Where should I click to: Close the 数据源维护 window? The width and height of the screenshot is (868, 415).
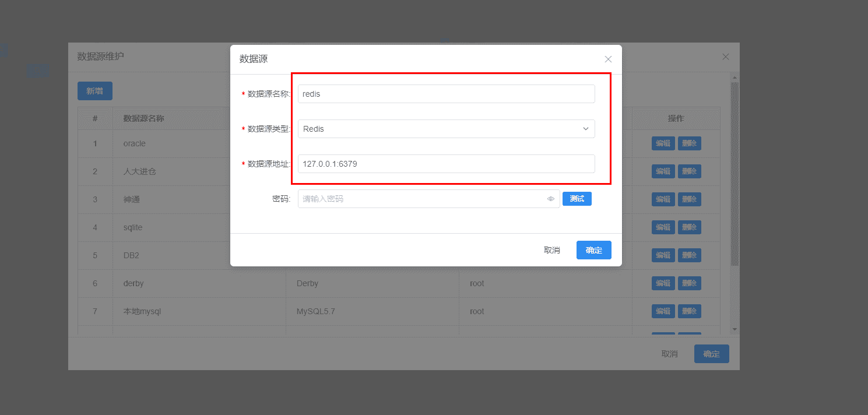(x=726, y=57)
